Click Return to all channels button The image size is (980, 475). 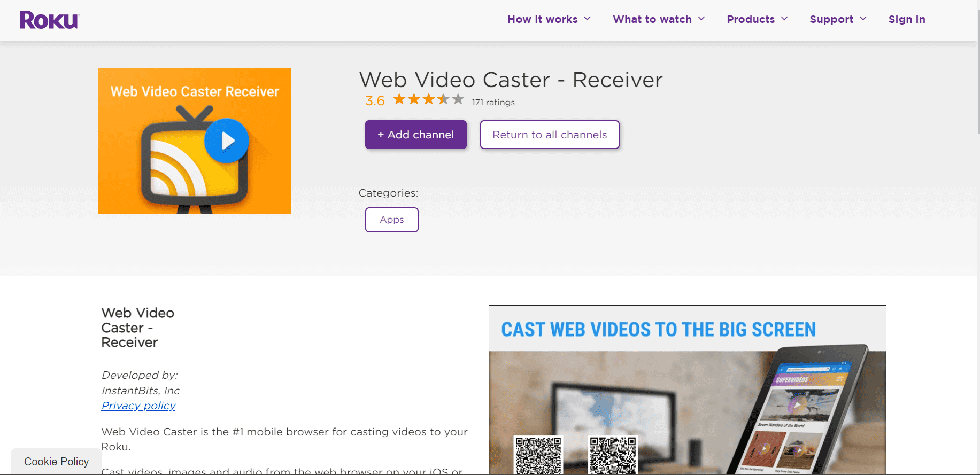tap(549, 135)
